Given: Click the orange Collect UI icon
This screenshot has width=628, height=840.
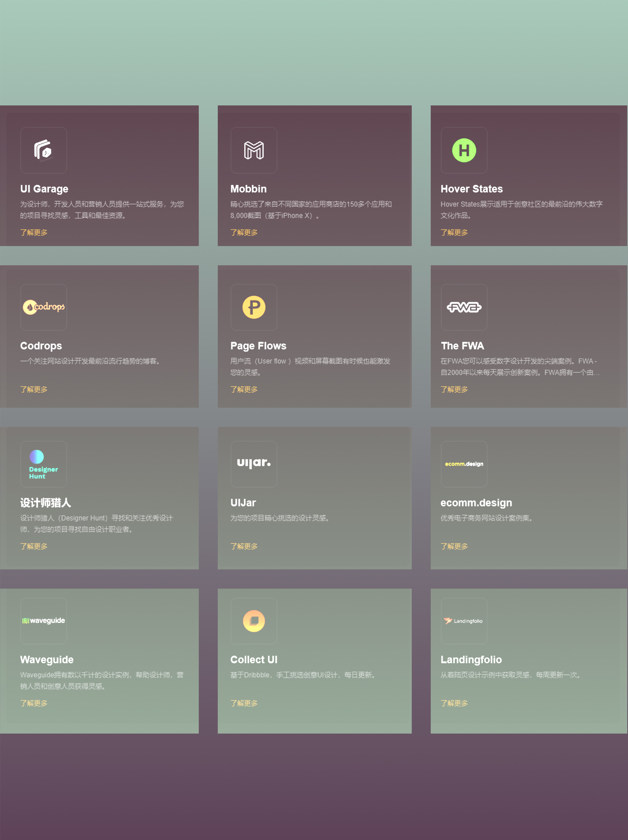Looking at the screenshot, I should [253, 621].
